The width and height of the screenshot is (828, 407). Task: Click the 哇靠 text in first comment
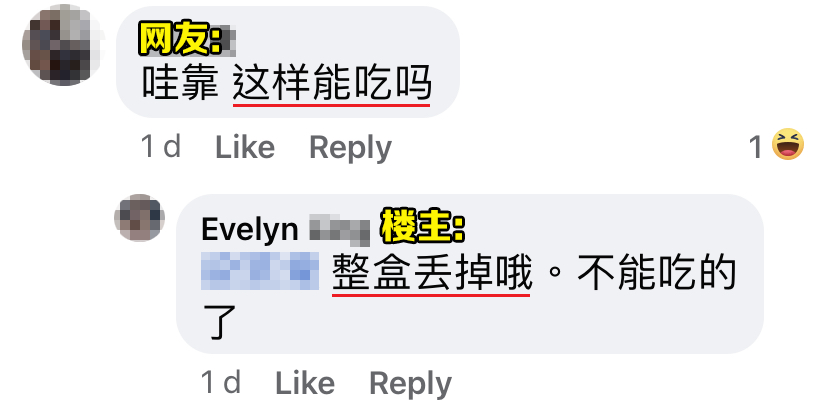coord(180,84)
